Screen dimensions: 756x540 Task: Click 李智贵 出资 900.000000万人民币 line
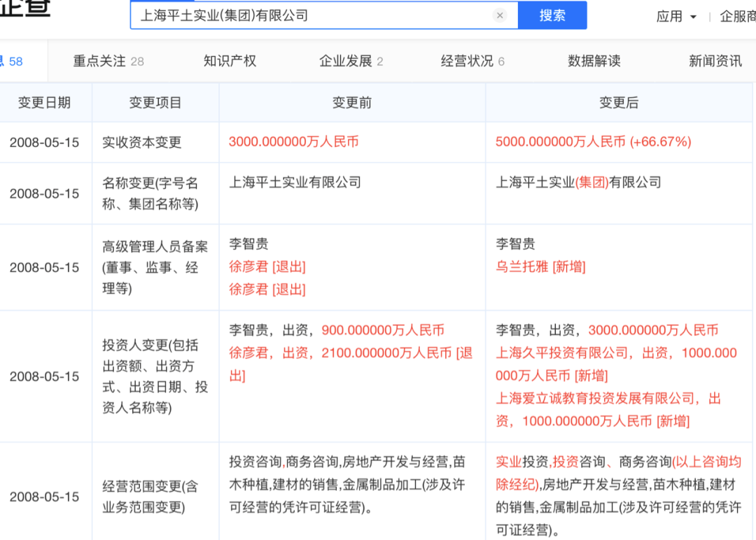pyautogui.click(x=337, y=330)
